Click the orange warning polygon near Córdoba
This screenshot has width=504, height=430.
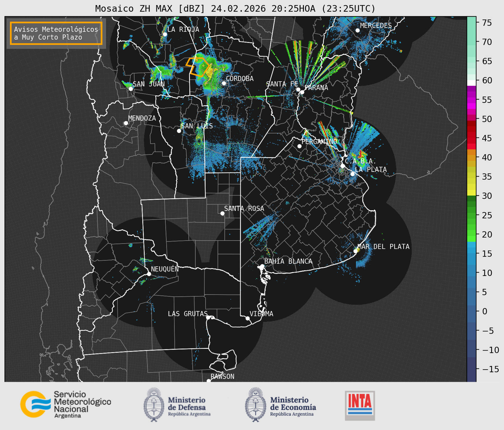coord(198,67)
